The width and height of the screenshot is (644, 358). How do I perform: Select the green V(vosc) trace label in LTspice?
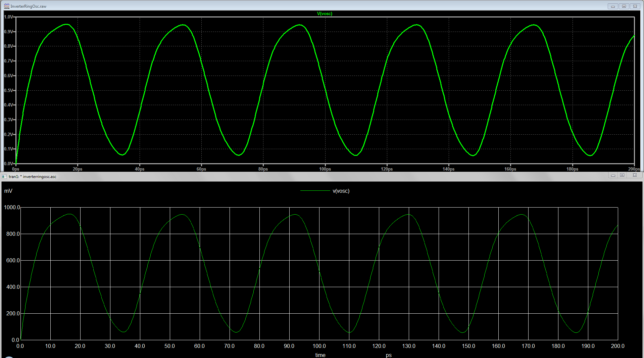(325, 14)
